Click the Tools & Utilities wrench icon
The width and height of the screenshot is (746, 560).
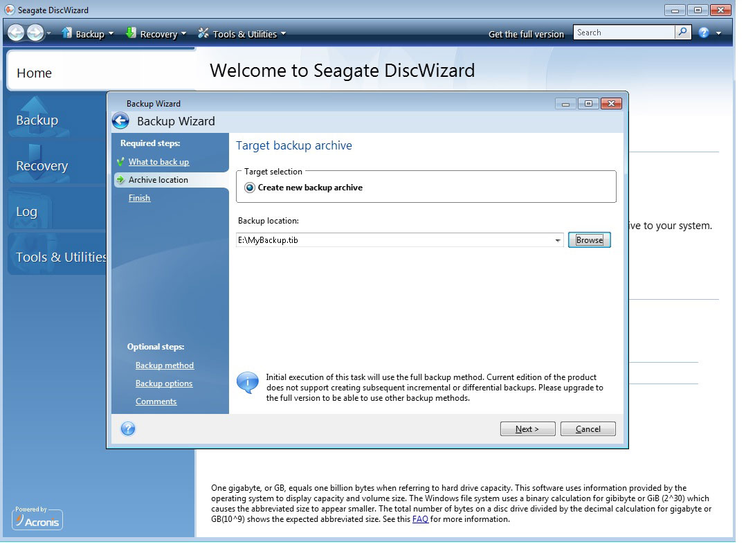pyautogui.click(x=203, y=33)
